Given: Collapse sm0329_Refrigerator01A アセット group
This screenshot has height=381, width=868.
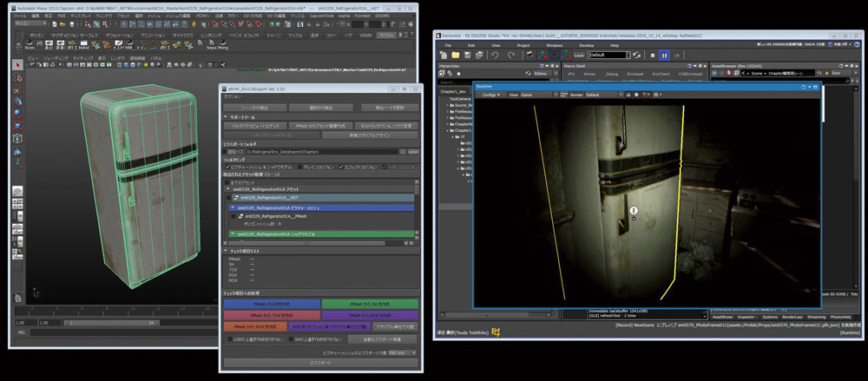Looking at the screenshot, I should pos(227,189).
